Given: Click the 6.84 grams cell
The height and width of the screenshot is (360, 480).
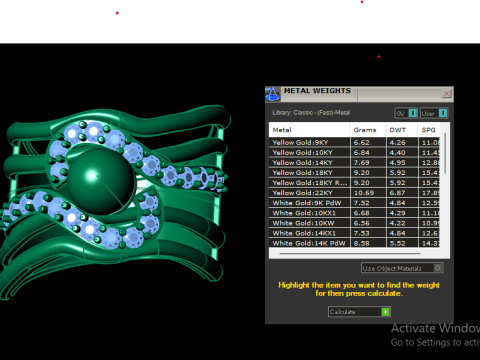Looking at the screenshot, I should (x=368, y=152).
